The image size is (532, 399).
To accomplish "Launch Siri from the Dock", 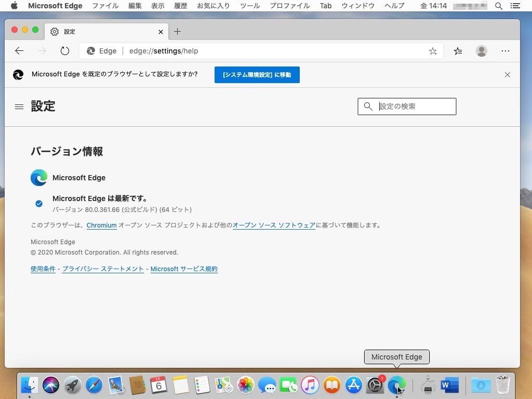I will pos(51,385).
